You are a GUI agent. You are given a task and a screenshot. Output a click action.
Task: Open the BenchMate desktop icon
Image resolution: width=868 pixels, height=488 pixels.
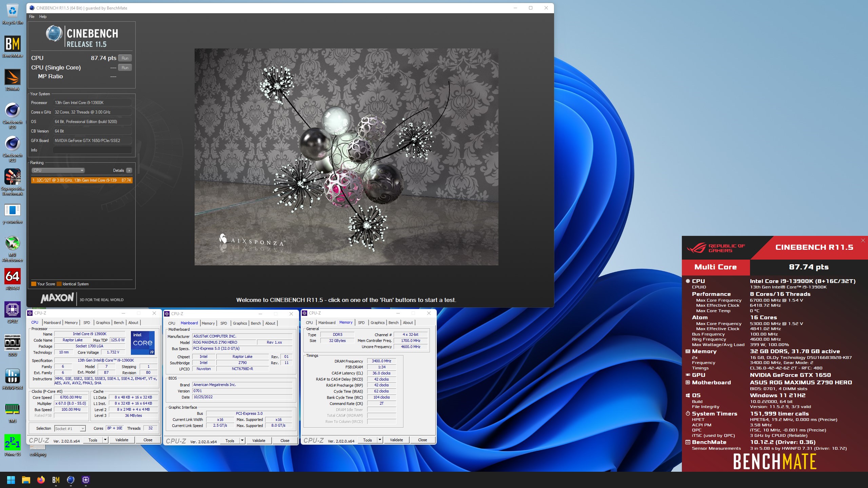(13, 47)
